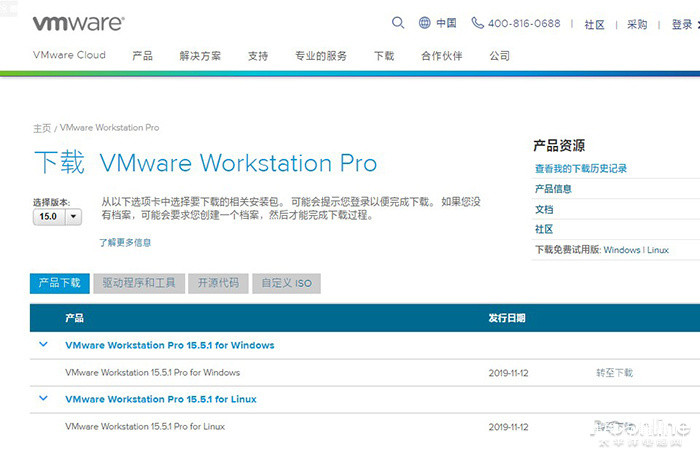Click the globe region icon
This screenshot has width=700, height=455.
pos(424,23)
